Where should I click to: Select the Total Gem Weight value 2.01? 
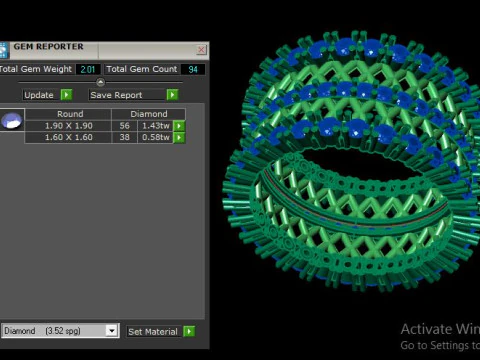pos(88,69)
